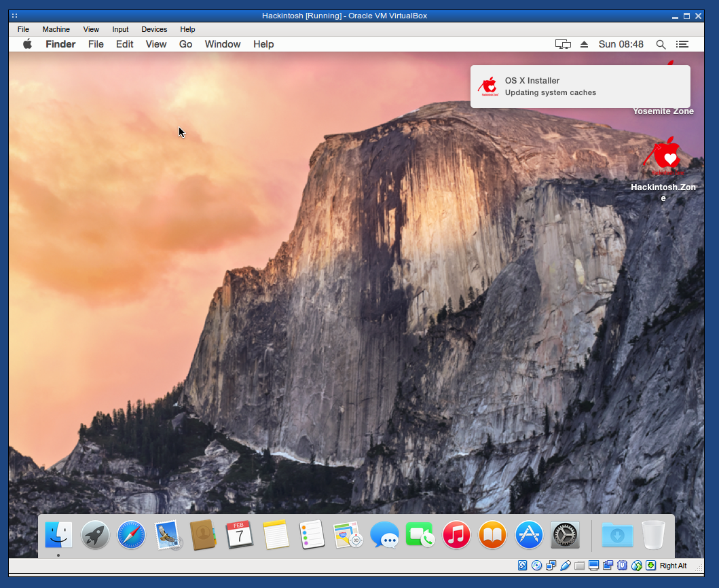Click the shared folders status icon
This screenshot has width=719, height=588.
coord(580,566)
